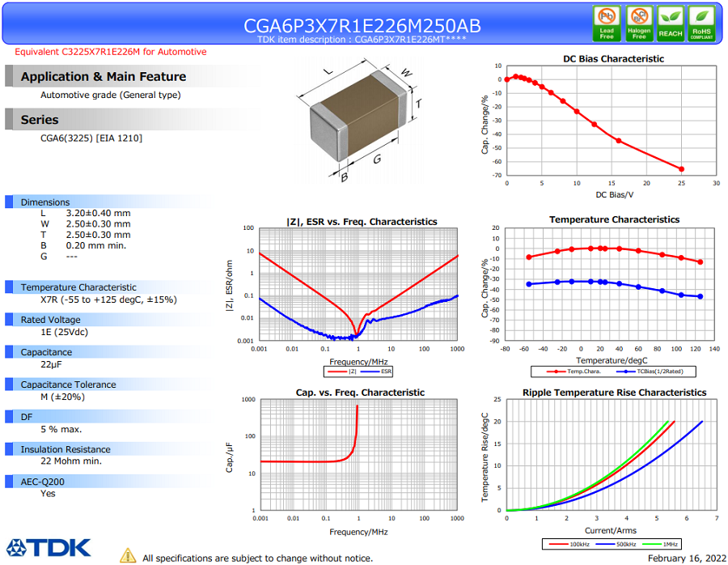Click the Series section heading

(x=40, y=120)
